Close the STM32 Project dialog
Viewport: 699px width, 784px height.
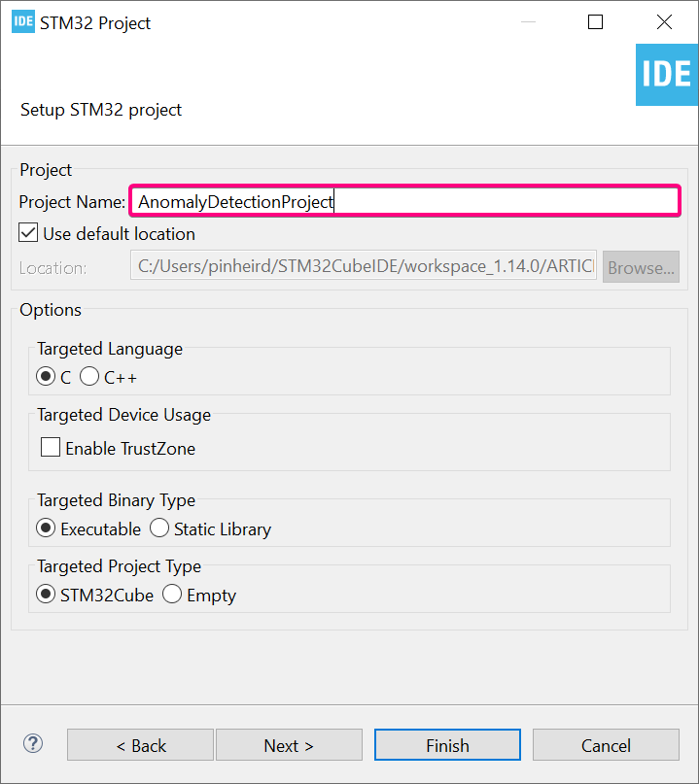(664, 22)
